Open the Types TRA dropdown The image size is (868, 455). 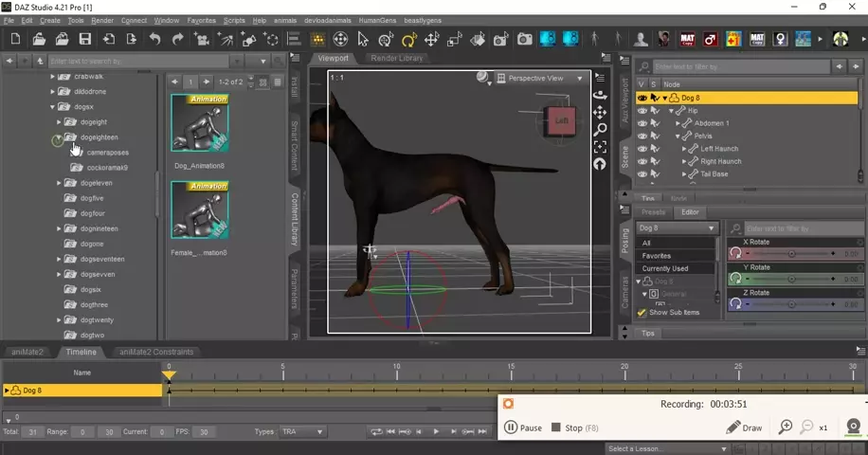pyautogui.click(x=302, y=432)
